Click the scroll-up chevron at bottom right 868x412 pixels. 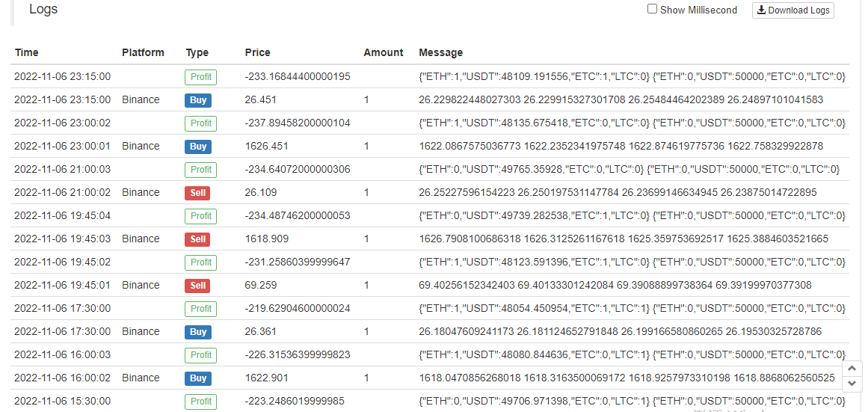(852, 369)
